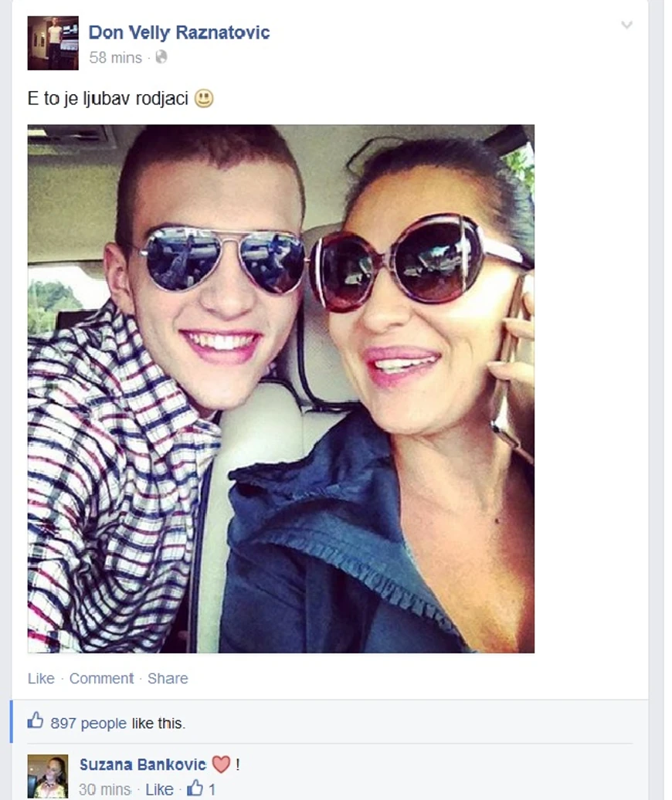Open Don Velly Raznatovic's profile picture

53,43
